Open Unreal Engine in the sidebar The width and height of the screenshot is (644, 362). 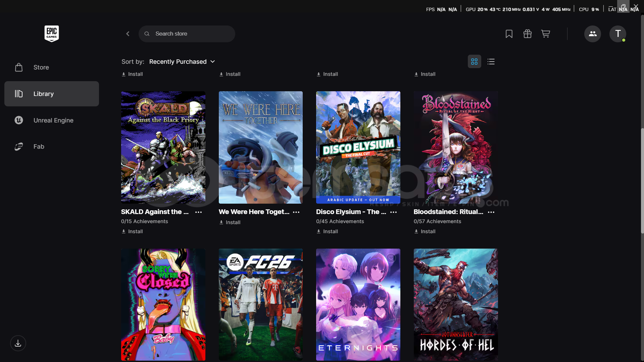tap(53, 120)
